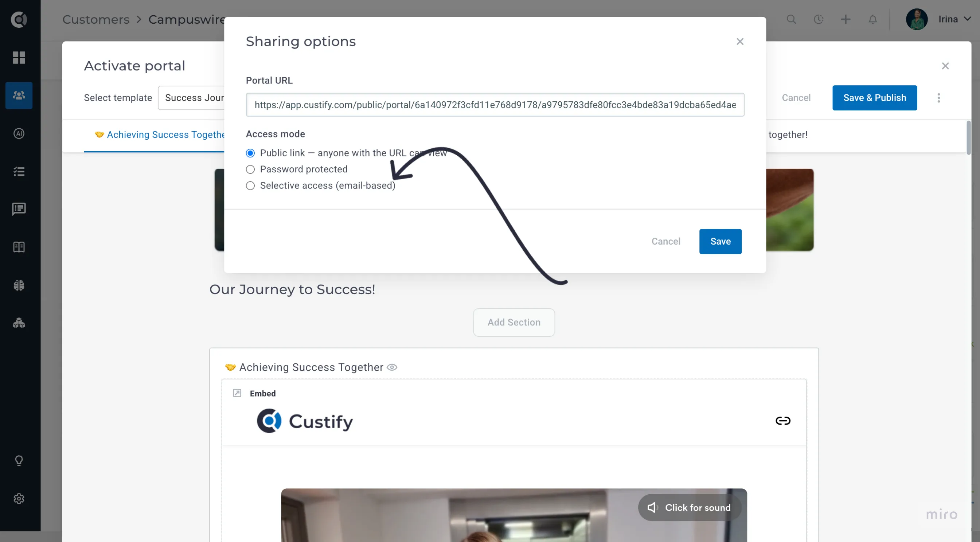980x542 pixels.
Task: Open the lightbulb ideas icon in sidebar
Action: [19, 461]
